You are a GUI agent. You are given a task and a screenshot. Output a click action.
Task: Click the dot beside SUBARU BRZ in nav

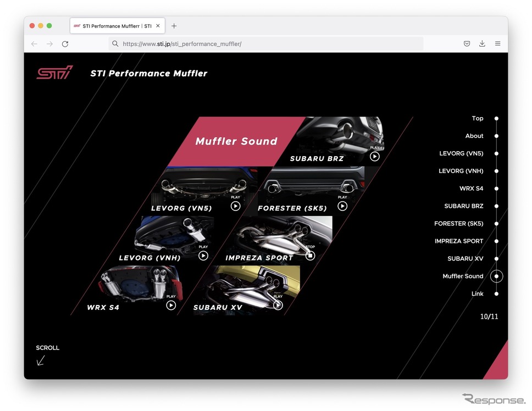[496, 206]
